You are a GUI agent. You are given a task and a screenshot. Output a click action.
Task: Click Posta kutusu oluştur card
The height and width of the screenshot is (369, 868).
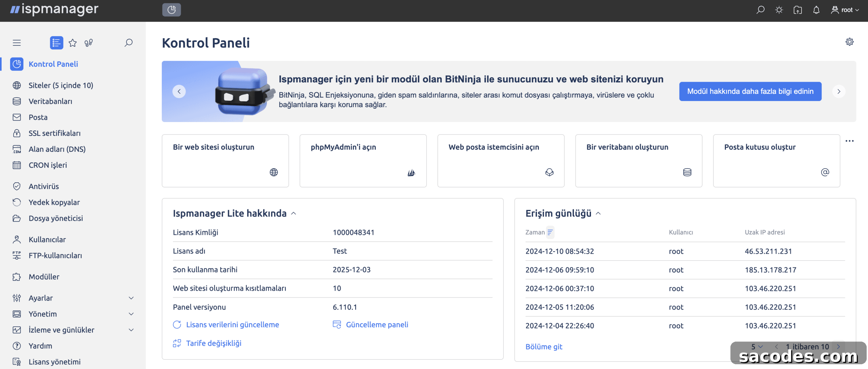click(x=776, y=161)
